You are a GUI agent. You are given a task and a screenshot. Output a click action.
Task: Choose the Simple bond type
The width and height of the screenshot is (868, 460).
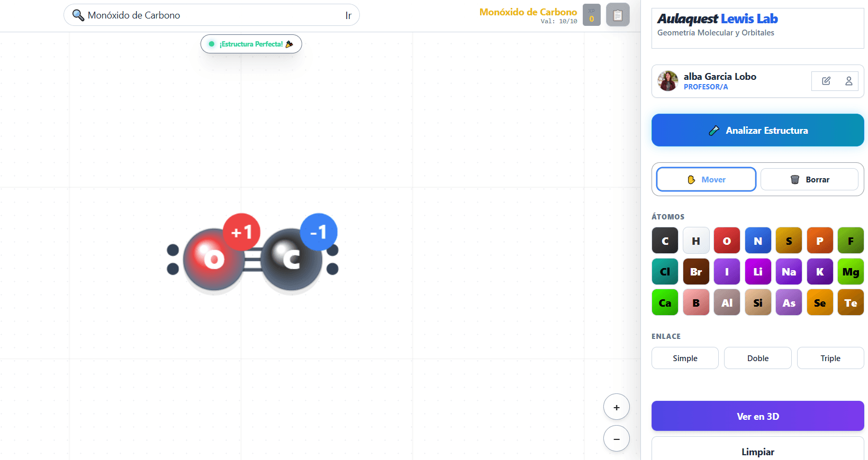tap(685, 358)
